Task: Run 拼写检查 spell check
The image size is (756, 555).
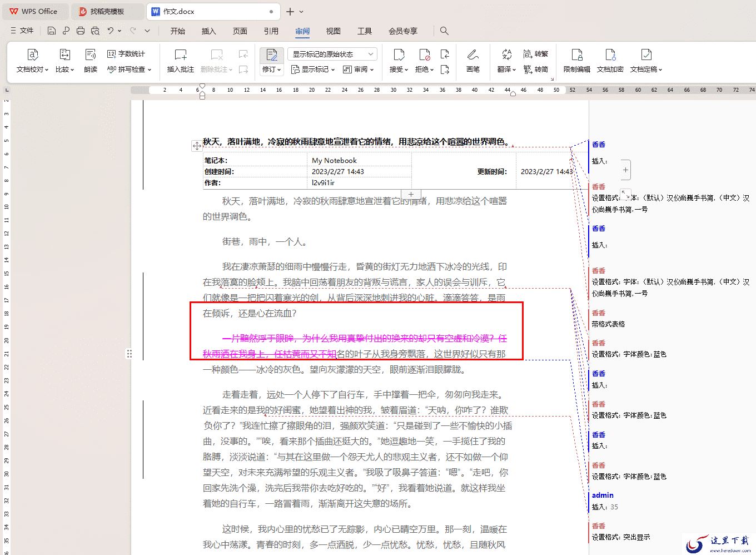Action: tap(129, 70)
